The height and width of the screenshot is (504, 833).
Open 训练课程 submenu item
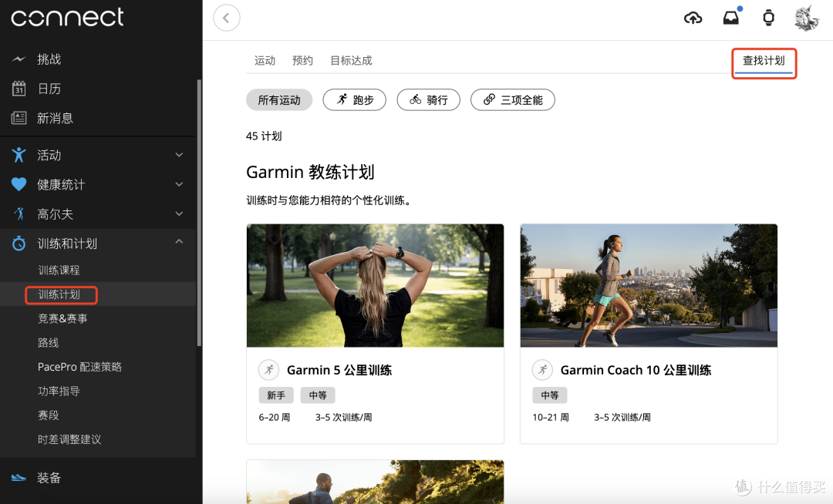tap(59, 270)
